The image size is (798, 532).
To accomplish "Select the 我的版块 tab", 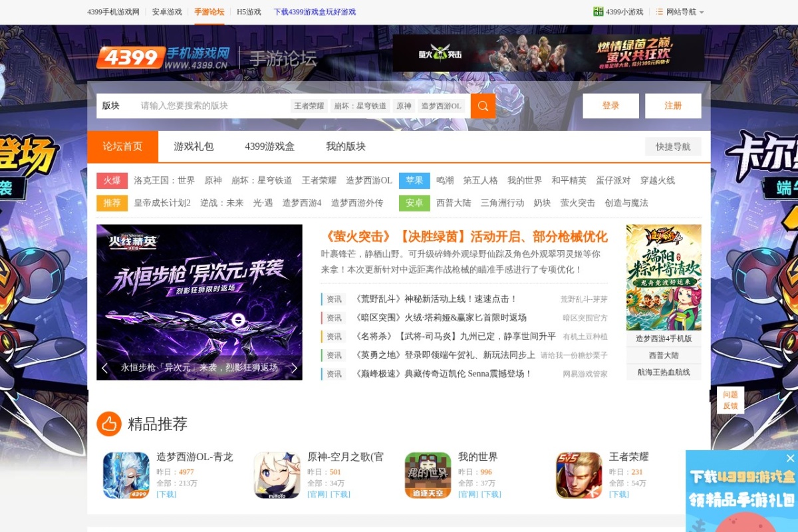I will (x=346, y=146).
